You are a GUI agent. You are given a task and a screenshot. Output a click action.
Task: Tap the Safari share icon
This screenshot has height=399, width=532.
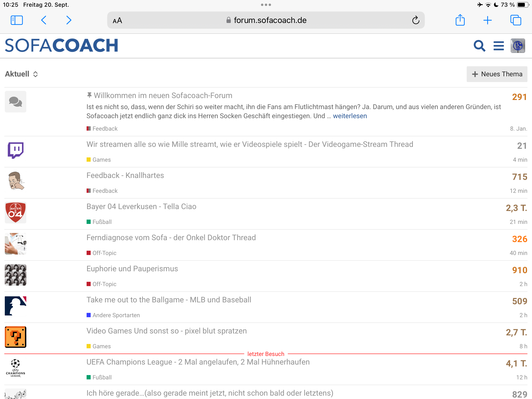click(x=460, y=20)
